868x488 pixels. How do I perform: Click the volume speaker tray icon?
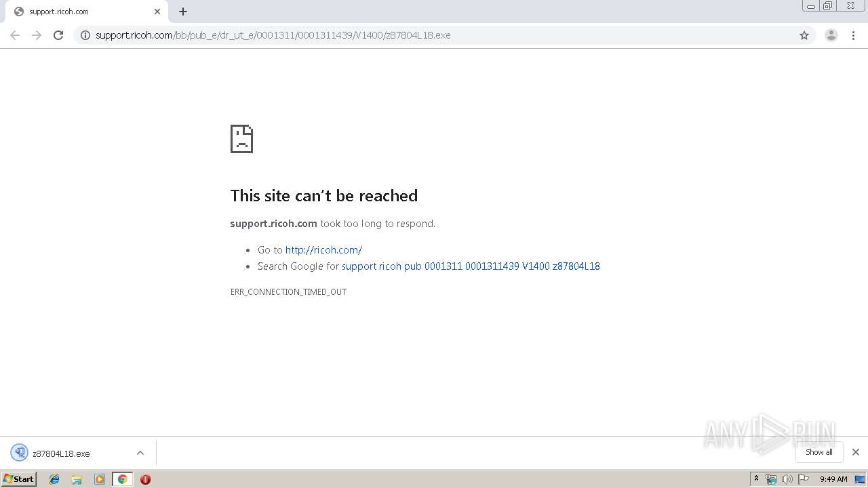(x=787, y=479)
